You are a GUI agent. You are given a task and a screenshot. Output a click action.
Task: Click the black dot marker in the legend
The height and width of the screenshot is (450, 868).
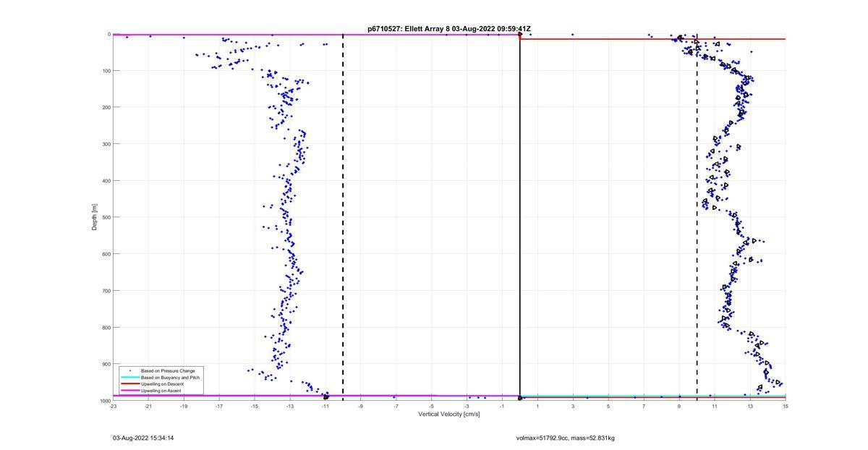[130, 371]
